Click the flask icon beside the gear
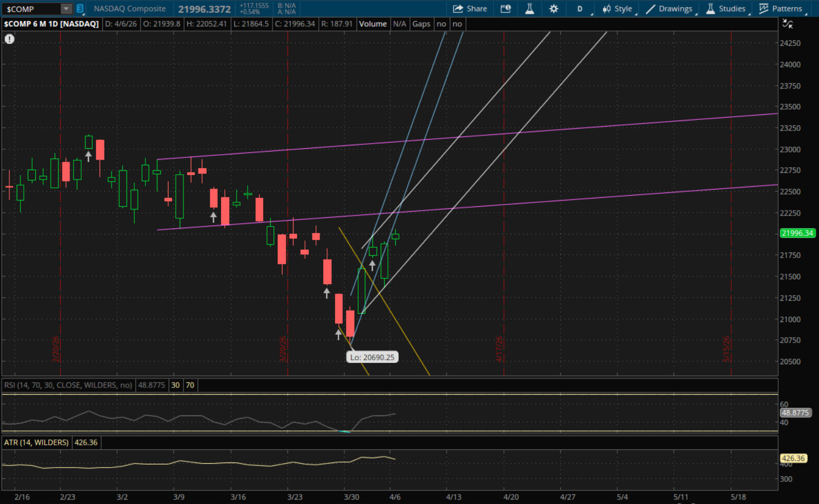Viewport: 819px width, 504px height. [x=529, y=9]
